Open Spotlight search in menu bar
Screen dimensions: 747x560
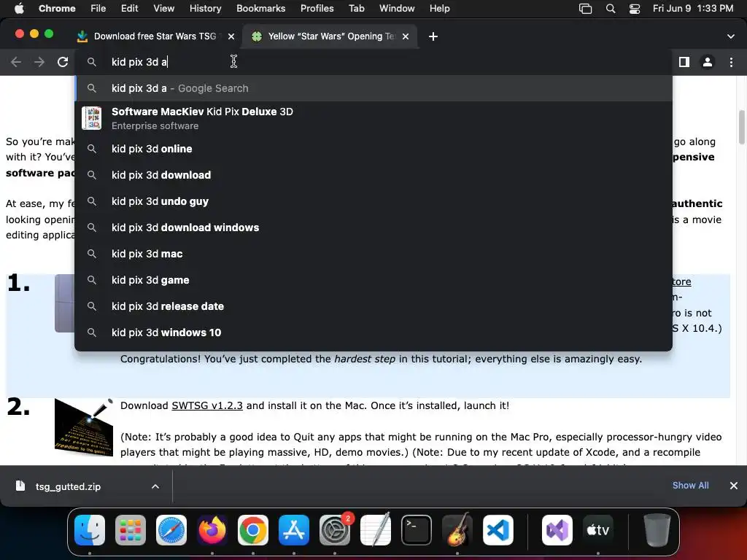pyautogui.click(x=611, y=8)
